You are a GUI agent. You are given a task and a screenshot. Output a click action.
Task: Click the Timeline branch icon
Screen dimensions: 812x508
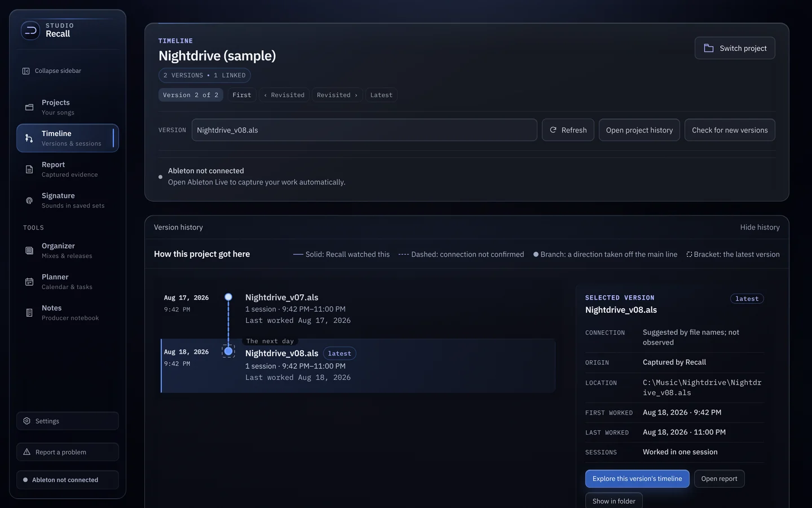point(29,138)
